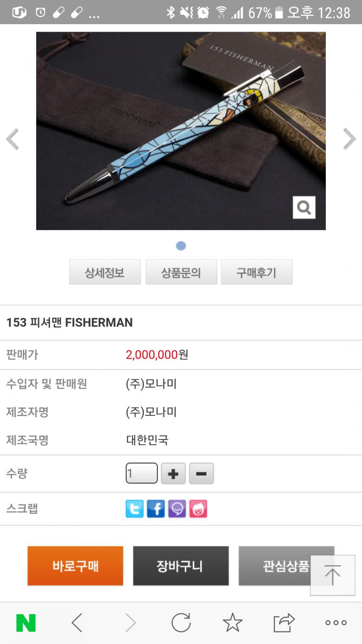Image resolution: width=362 pixels, height=644 pixels.
Task: Show previous product image with left chevron
Action: 13,139
